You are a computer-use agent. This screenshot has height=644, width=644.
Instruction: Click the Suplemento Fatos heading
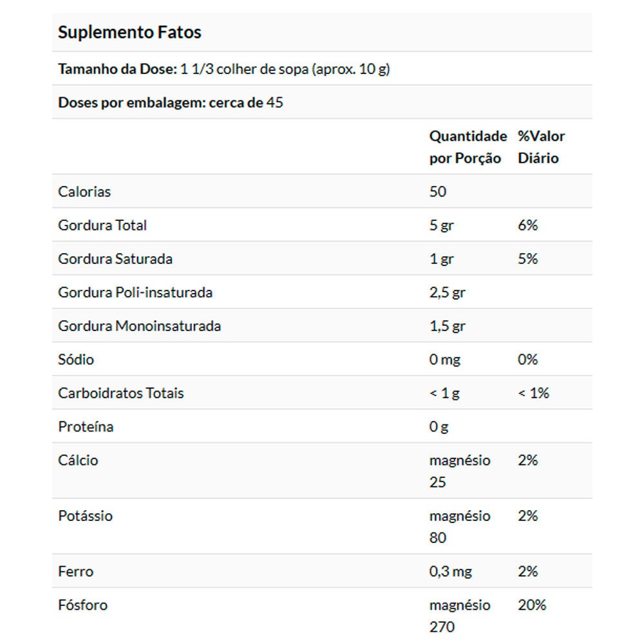tap(129, 32)
